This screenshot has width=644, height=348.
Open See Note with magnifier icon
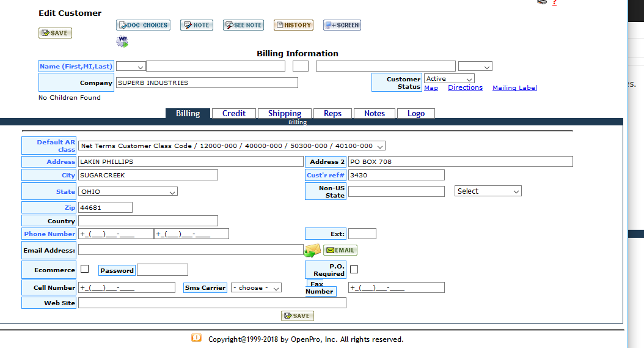(x=243, y=25)
